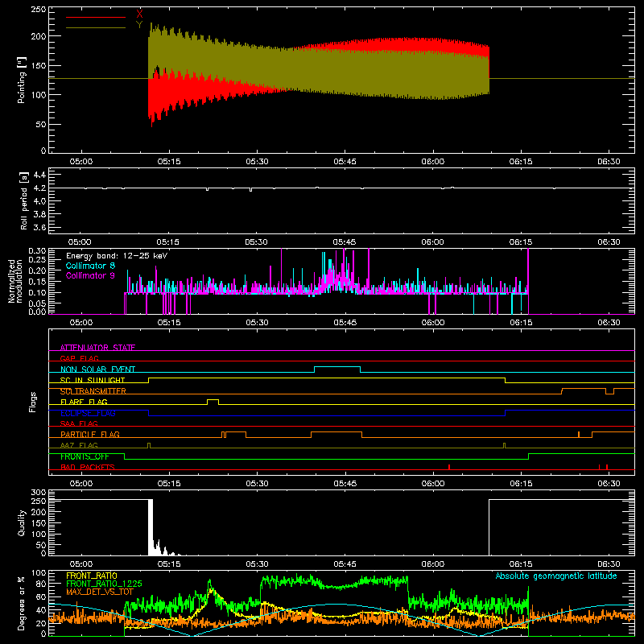Click the NON_SOLAR_EVENT flag label

[97, 369]
